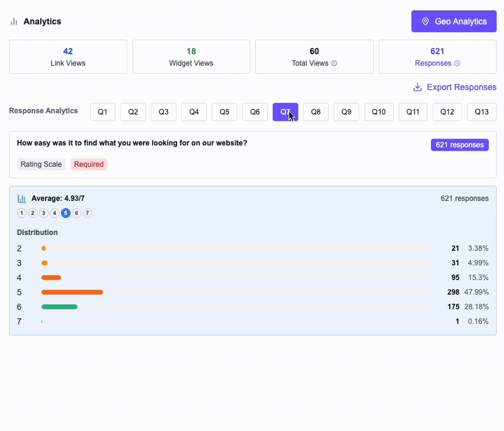Image resolution: width=504 pixels, height=431 pixels.
Task: Click the Analytics bar chart icon
Action: 14,21
